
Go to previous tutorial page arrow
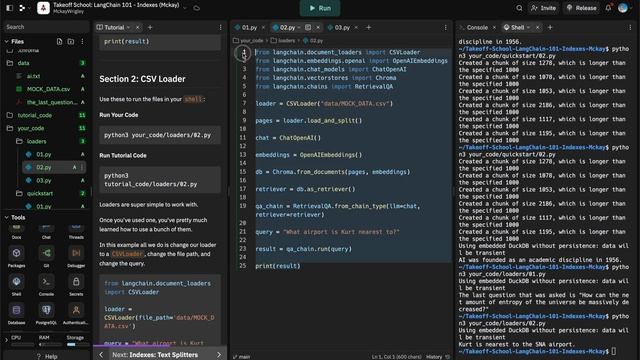(101, 355)
